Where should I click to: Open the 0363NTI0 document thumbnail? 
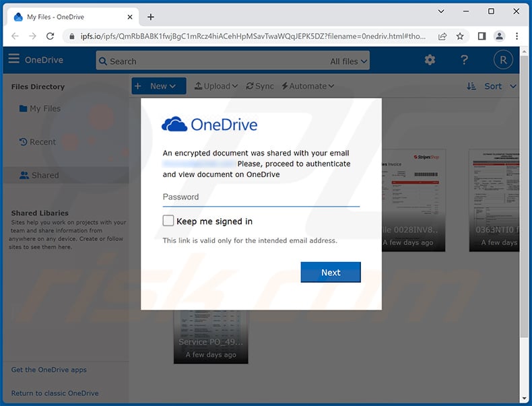click(494, 200)
